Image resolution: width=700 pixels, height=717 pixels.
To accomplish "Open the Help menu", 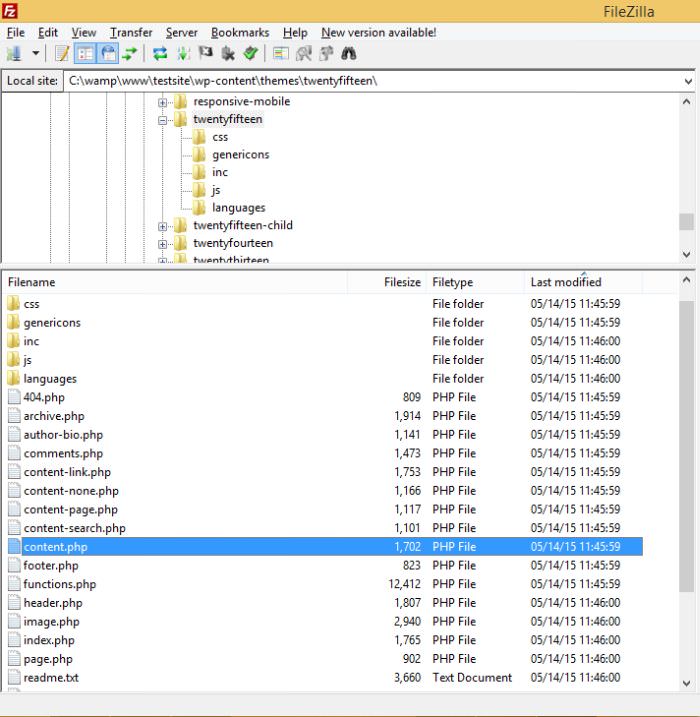I will pos(295,32).
